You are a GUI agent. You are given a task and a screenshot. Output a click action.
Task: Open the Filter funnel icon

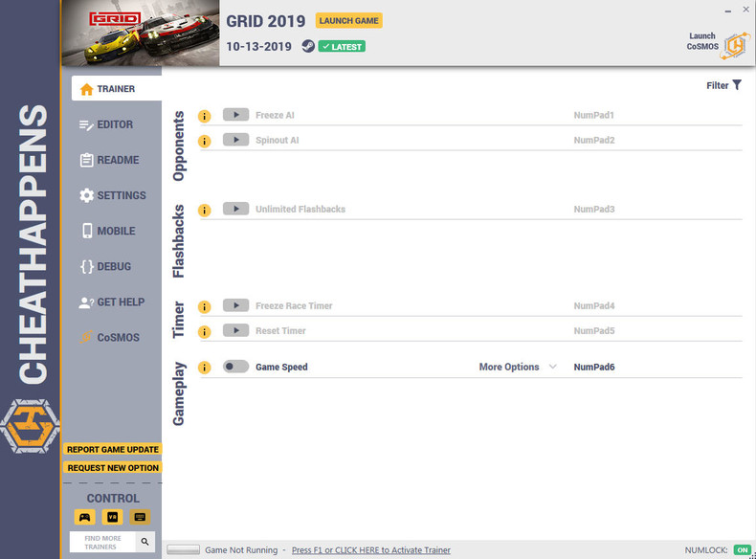pyautogui.click(x=737, y=85)
